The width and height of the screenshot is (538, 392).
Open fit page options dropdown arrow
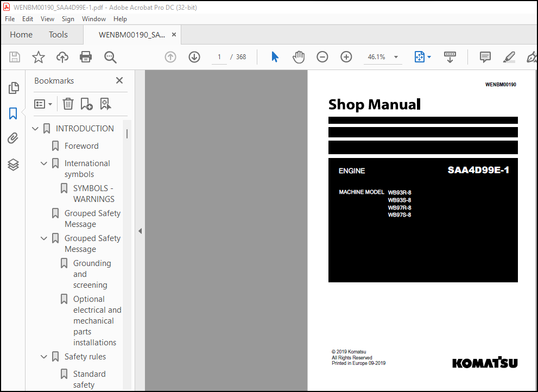coord(429,57)
